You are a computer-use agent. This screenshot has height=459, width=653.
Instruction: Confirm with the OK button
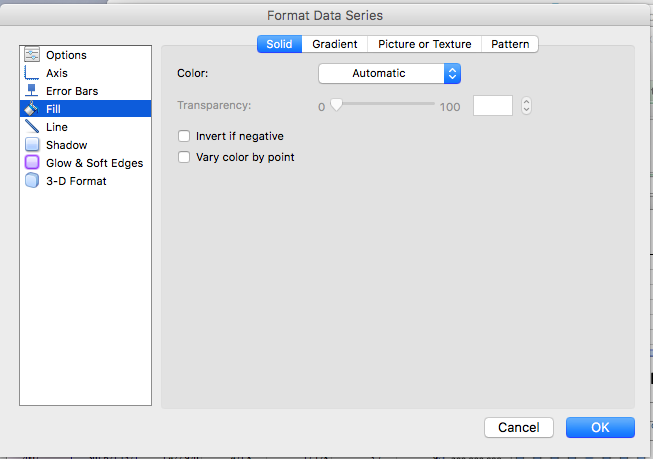(x=599, y=427)
